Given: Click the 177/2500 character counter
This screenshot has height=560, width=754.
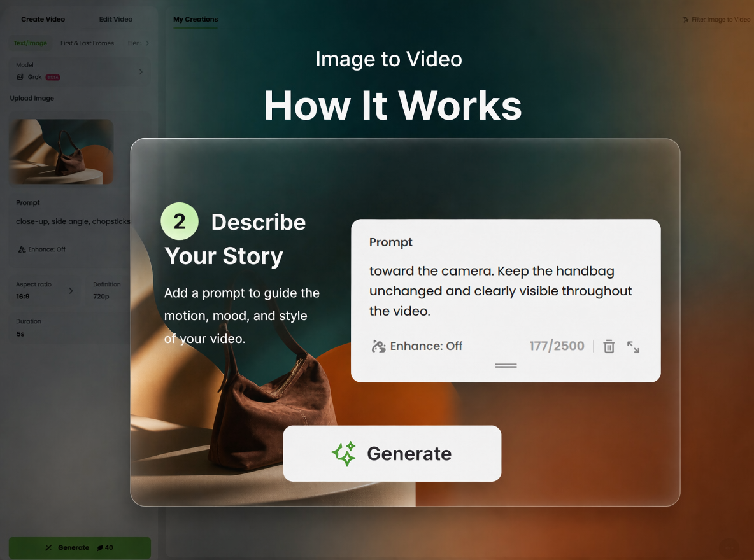Looking at the screenshot, I should (557, 346).
